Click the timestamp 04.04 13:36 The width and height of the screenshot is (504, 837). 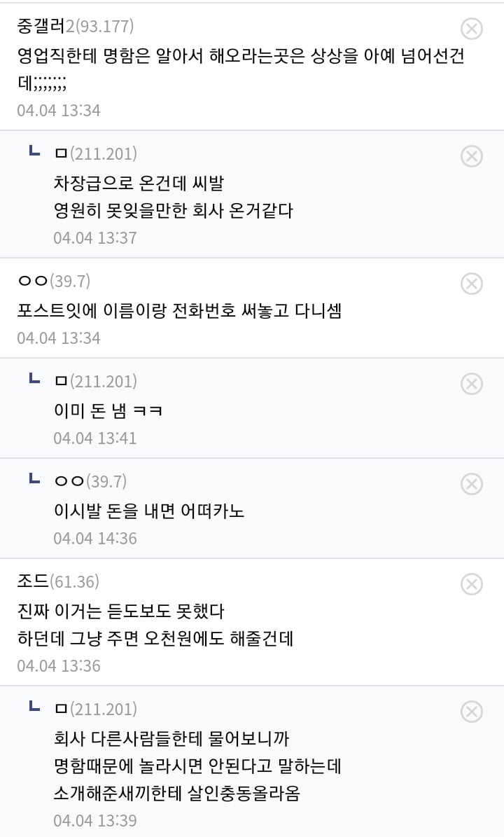point(59,665)
